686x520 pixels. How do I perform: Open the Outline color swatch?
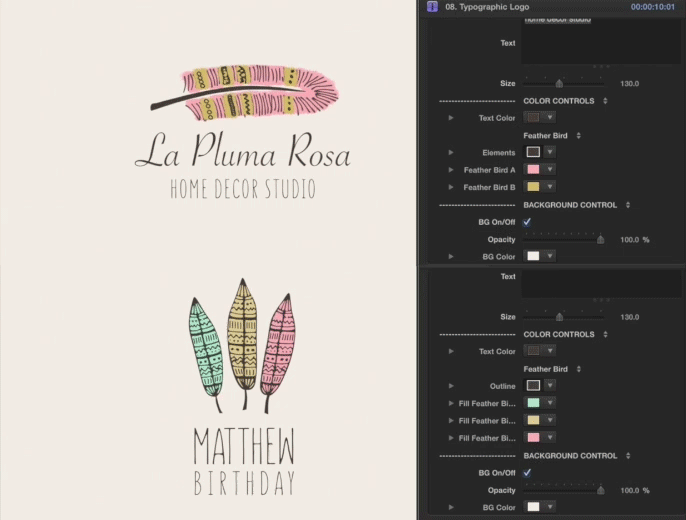tap(533, 386)
